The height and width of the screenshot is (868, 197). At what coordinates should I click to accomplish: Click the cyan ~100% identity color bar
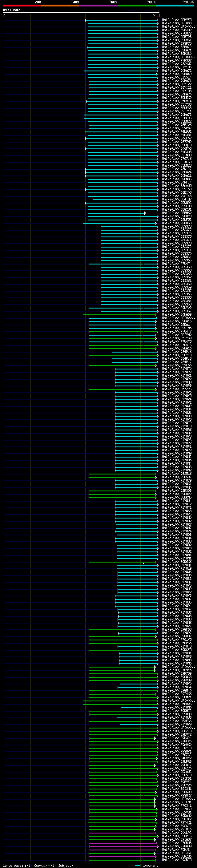click(x=175, y=6)
